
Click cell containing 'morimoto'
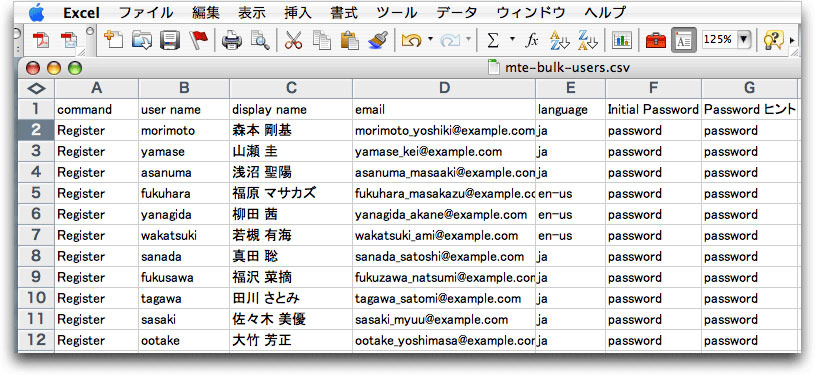pyautogui.click(x=184, y=131)
